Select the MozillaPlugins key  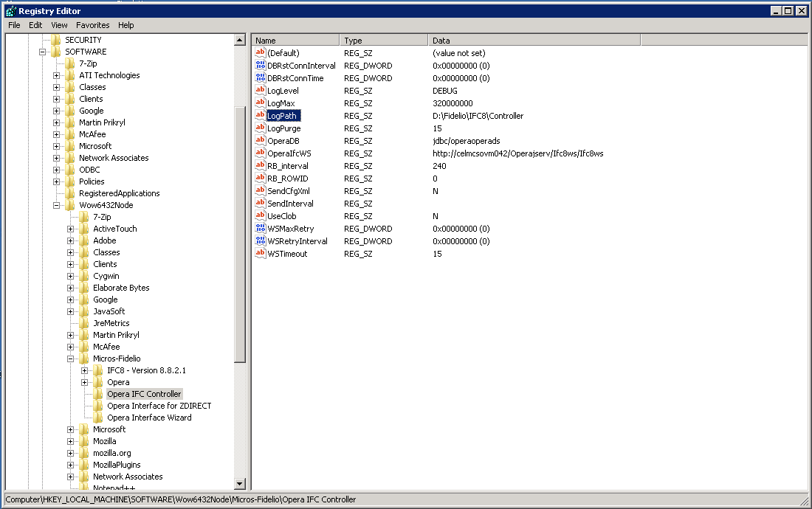coord(117,465)
